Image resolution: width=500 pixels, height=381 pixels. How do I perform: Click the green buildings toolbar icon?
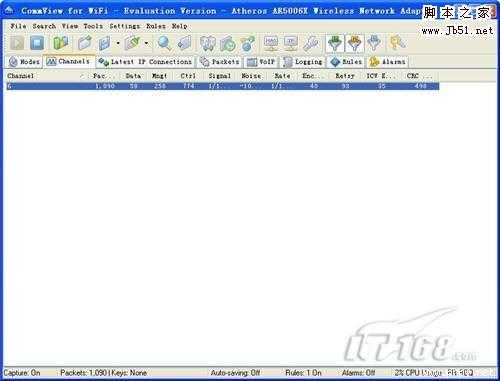tap(61, 43)
